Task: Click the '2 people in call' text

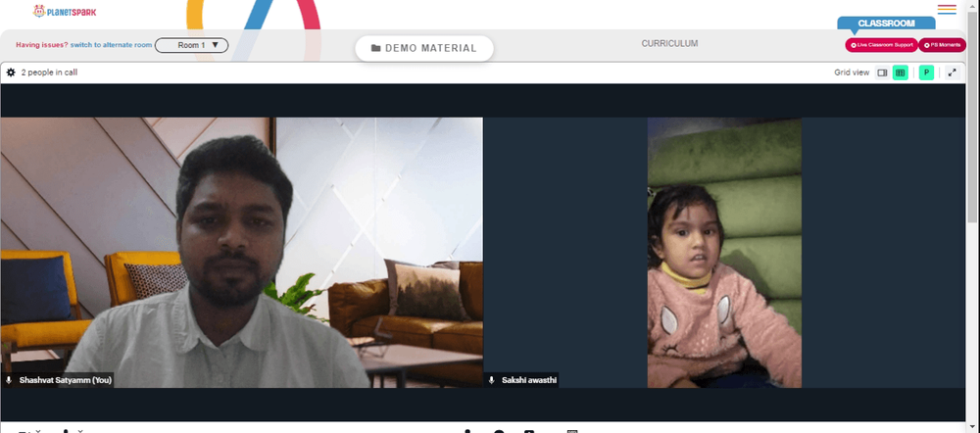Action: pyautogui.click(x=49, y=72)
